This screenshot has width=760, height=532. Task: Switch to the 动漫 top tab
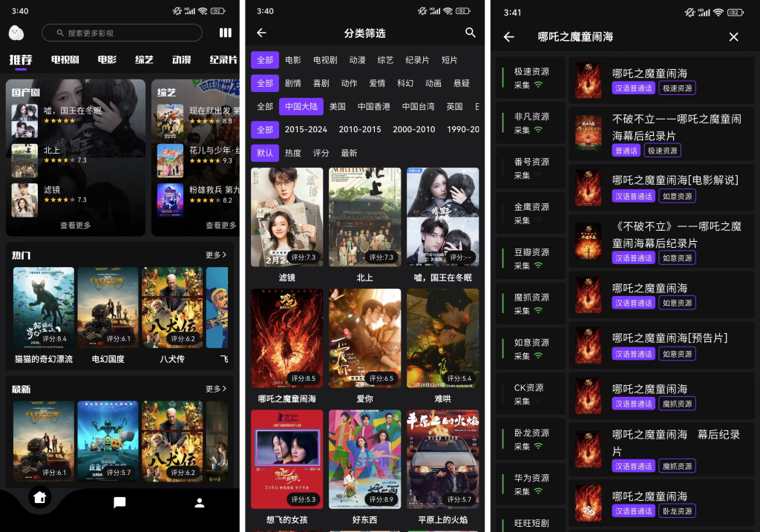click(181, 59)
